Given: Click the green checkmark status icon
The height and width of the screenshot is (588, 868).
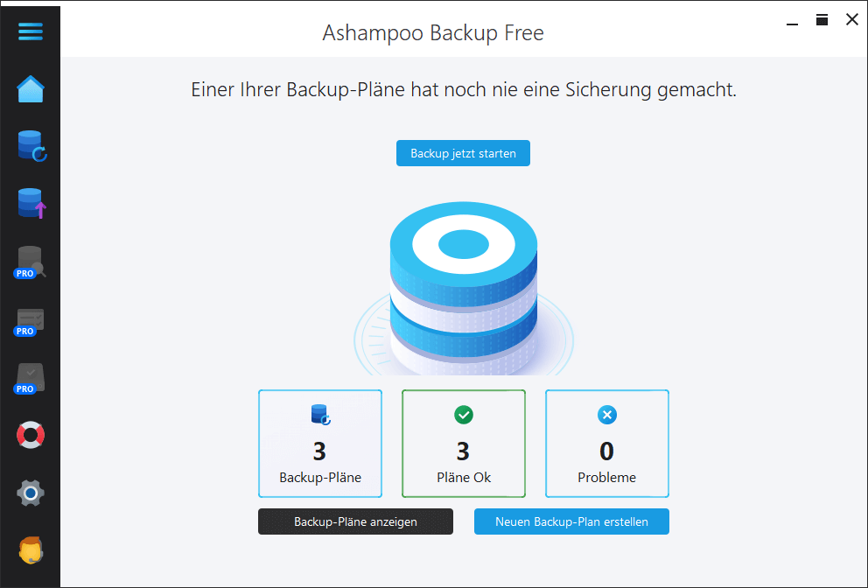Looking at the screenshot, I should pyautogui.click(x=464, y=415).
